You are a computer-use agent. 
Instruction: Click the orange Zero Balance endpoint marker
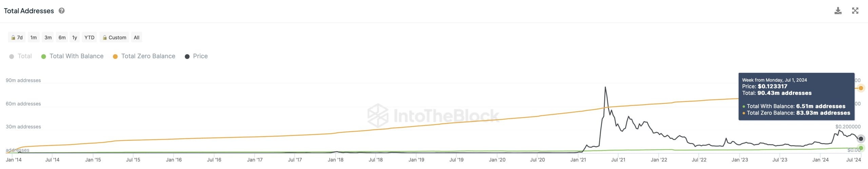pyautogui.click(x=861, y=88)
